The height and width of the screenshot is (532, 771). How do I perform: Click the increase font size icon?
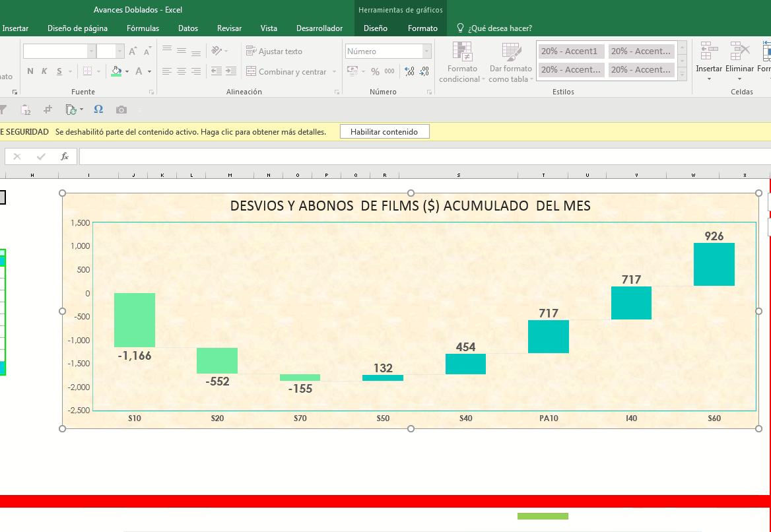(x=133, y=51)
